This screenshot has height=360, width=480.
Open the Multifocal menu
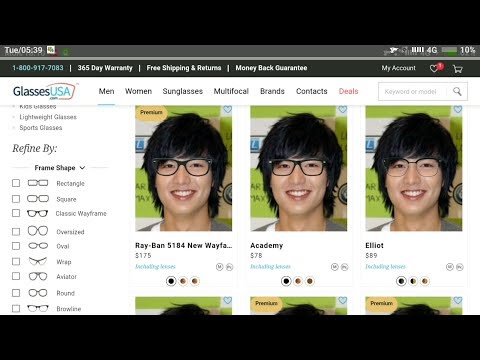click(231, 91)
